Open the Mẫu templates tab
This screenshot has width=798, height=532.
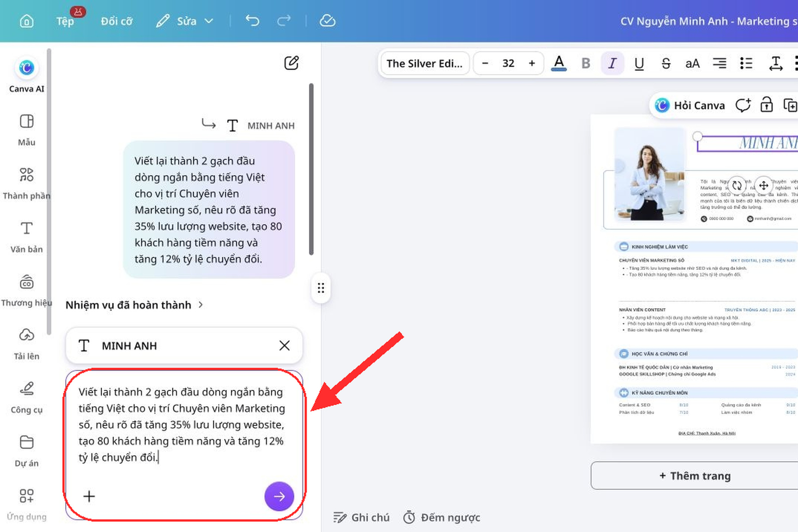click(27, 130)
